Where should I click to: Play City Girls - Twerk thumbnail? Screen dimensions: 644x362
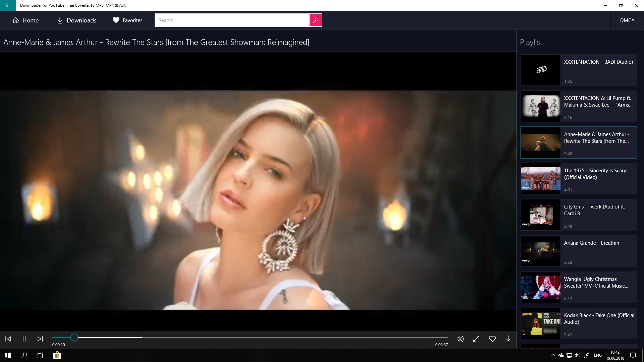541,215
